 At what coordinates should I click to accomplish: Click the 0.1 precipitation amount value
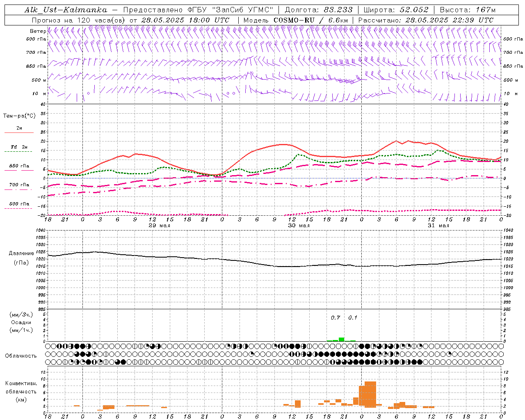[x=353, y=317]
